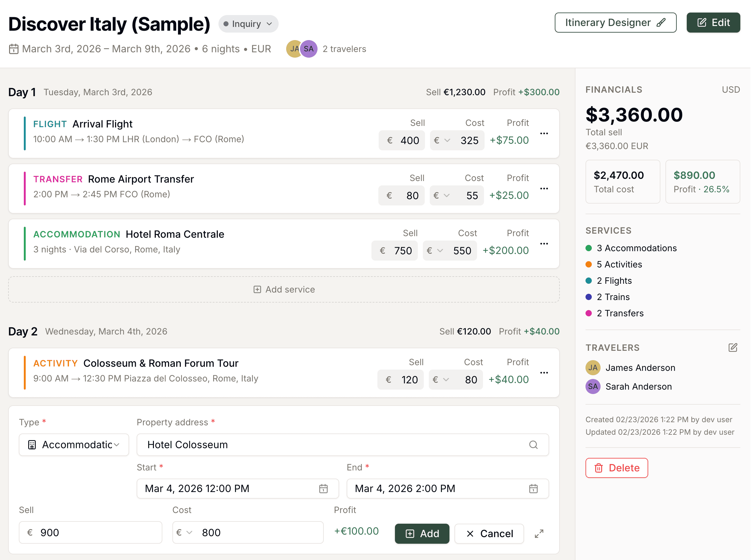Open the End date calendar picker icon
751x560 pixels.
[x=533, y=489]
